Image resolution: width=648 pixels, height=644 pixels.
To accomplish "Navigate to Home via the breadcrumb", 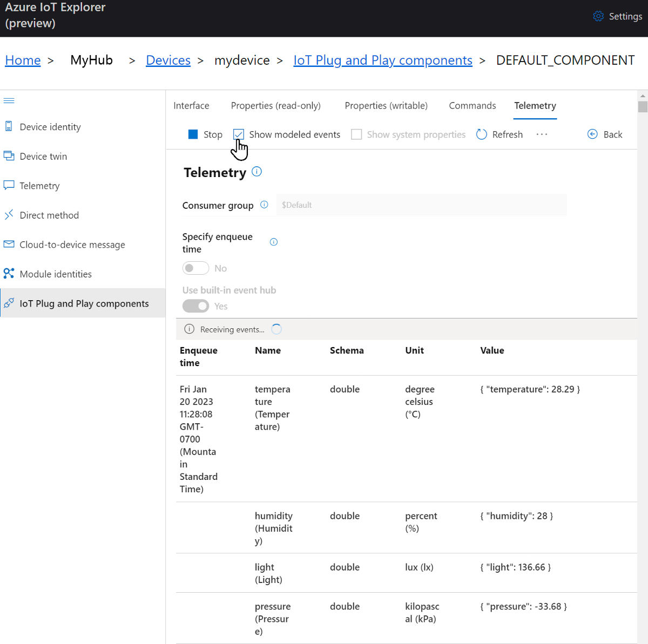I will pos(23,60).
